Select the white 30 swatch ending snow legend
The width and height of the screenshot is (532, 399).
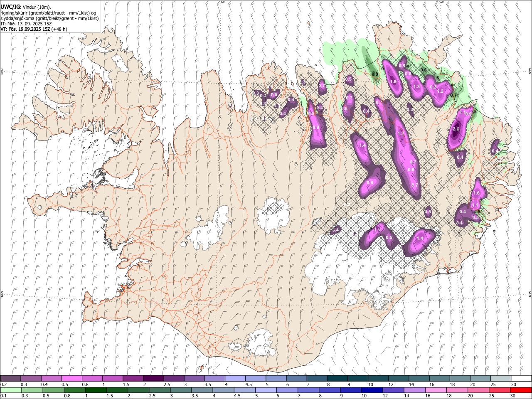click(521, 378)
